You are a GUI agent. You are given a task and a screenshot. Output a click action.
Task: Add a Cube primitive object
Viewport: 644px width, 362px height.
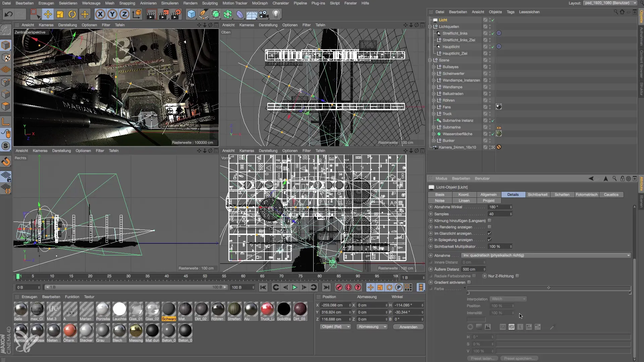[191, 14]
